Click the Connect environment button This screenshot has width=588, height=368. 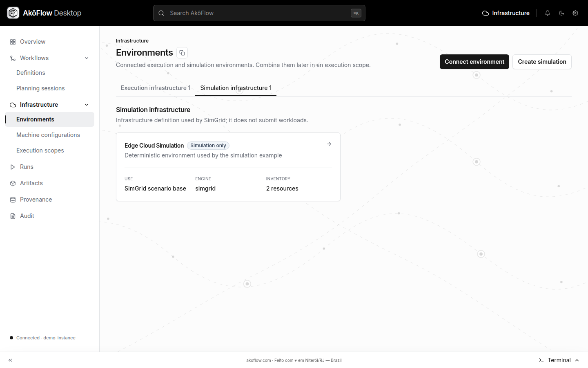click(474, 62)
